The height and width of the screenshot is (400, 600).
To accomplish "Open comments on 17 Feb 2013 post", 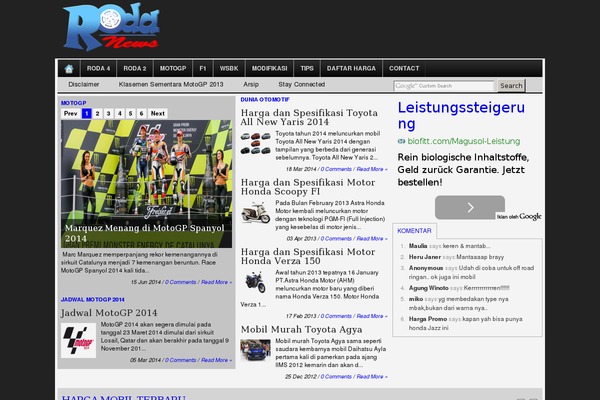I will [x=336, y=316].
